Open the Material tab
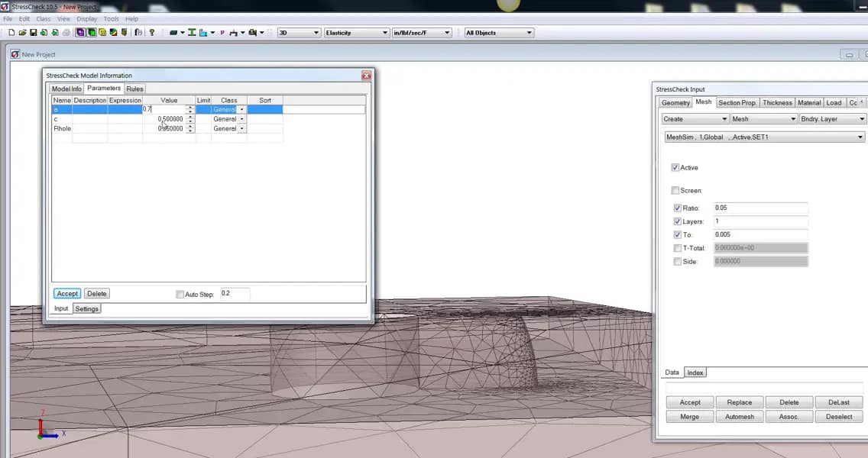 808,103
